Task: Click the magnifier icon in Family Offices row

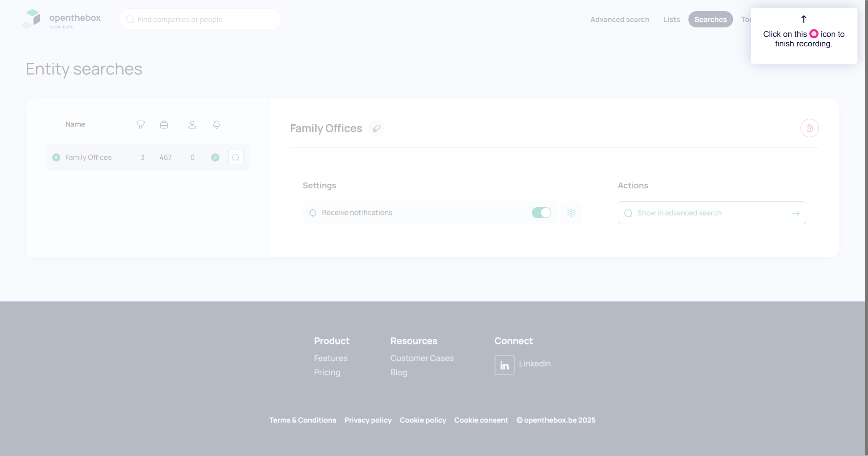Action: tap(236, 157)
